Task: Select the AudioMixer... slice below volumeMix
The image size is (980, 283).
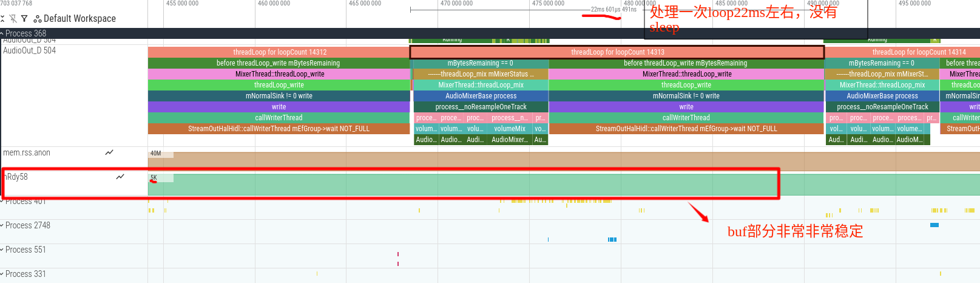Action: coord(510,140)
